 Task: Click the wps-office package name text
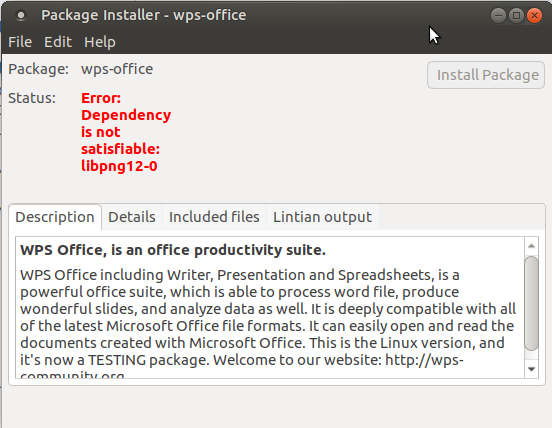117,69
